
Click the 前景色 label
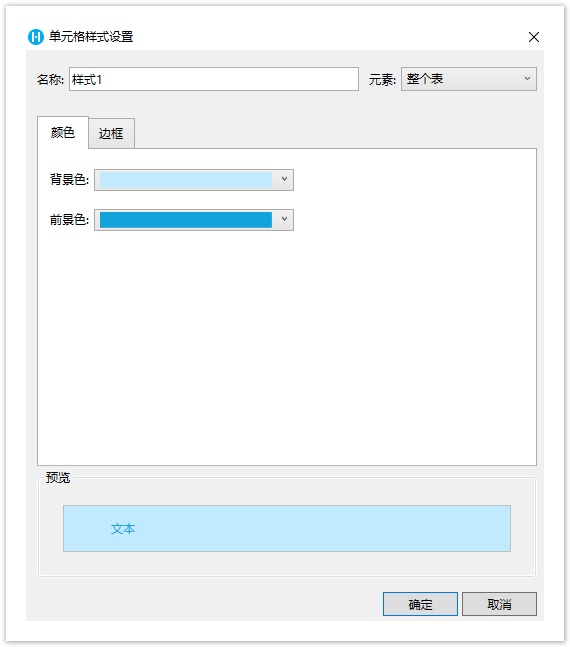pyautogui.click(x=69, y=220)
